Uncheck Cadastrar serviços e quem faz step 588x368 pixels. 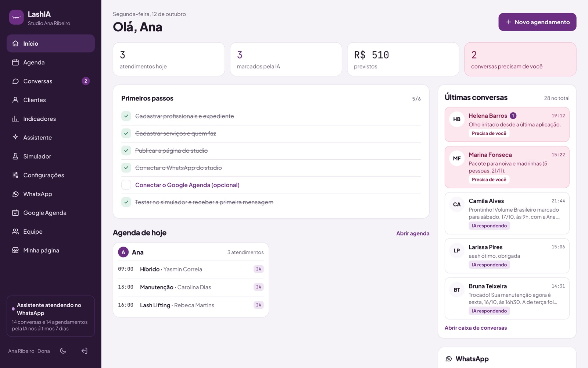click(126, 133)
